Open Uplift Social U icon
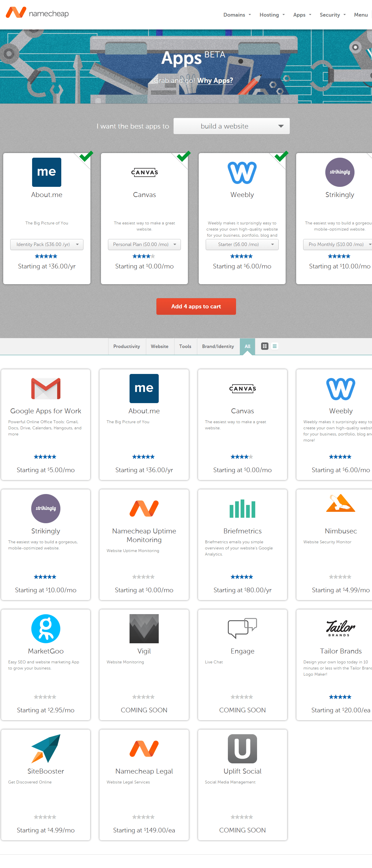 tap(242, 748)
